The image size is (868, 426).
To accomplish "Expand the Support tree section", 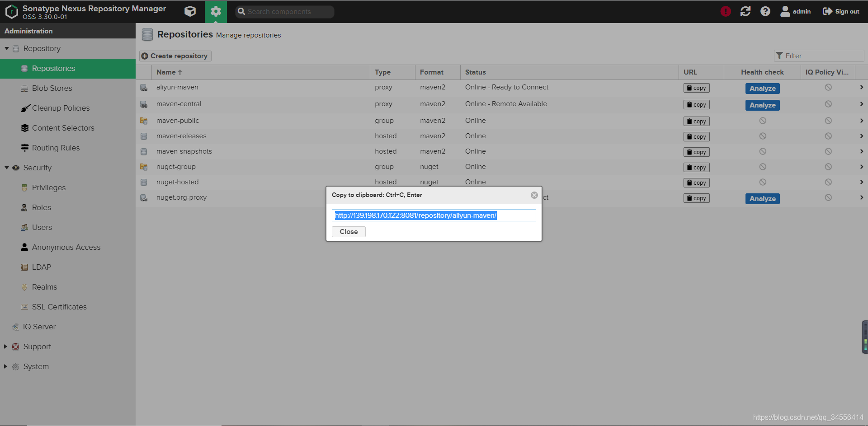I will pyautogui.click(x=5, y=346).
